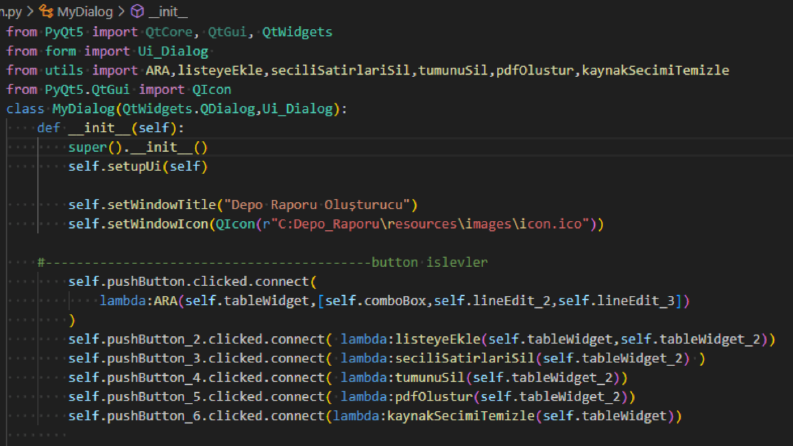
Task: Click "pdfOlustur" in the utils import line
Action: click(535, 70)
